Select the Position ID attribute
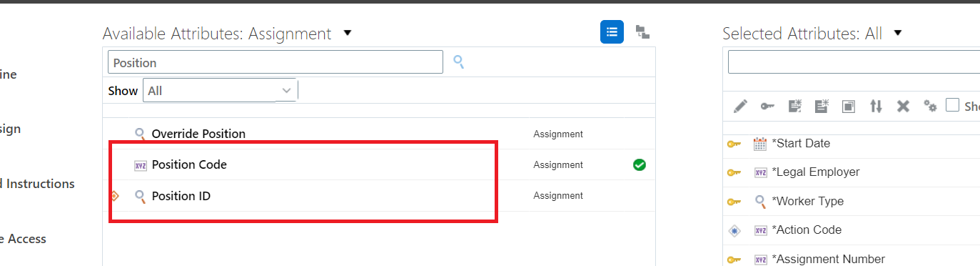 click(x=181, y=196)
